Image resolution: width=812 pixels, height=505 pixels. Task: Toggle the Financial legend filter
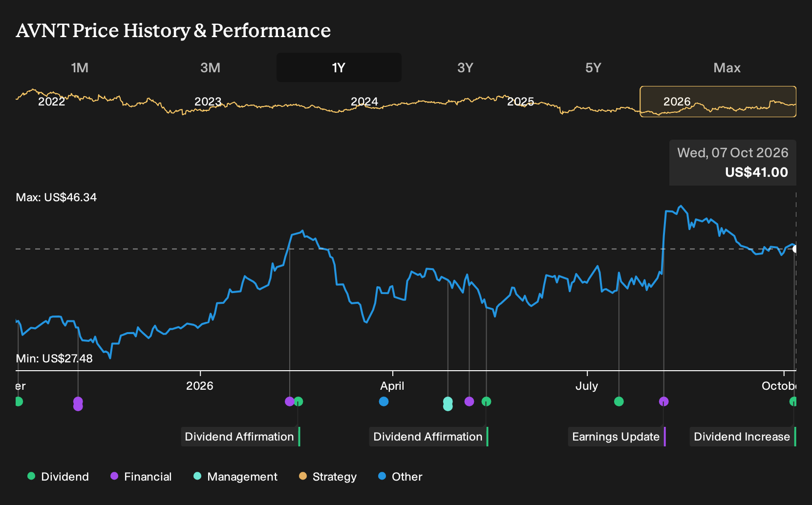141,477
